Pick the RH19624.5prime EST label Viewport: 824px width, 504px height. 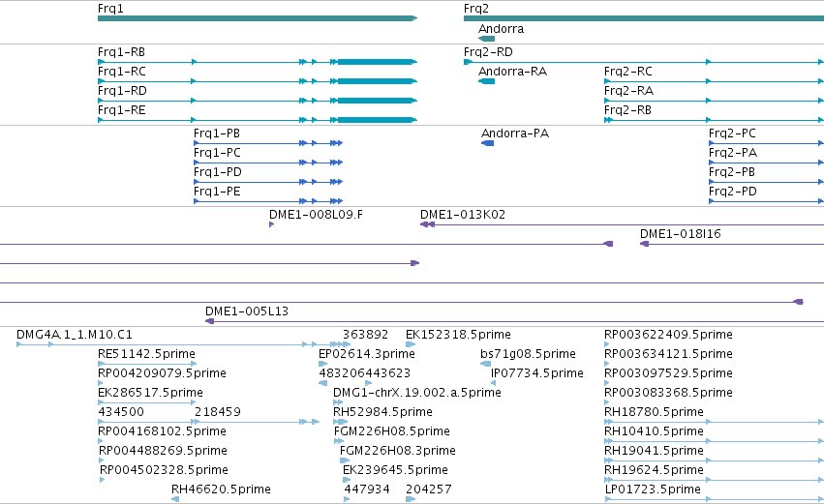click(x=655, y=470)
